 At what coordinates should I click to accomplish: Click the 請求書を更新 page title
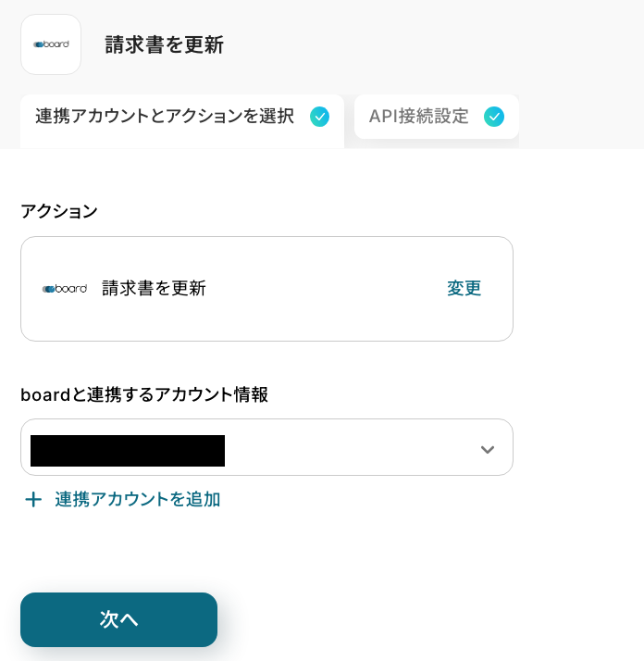point(164,44)
